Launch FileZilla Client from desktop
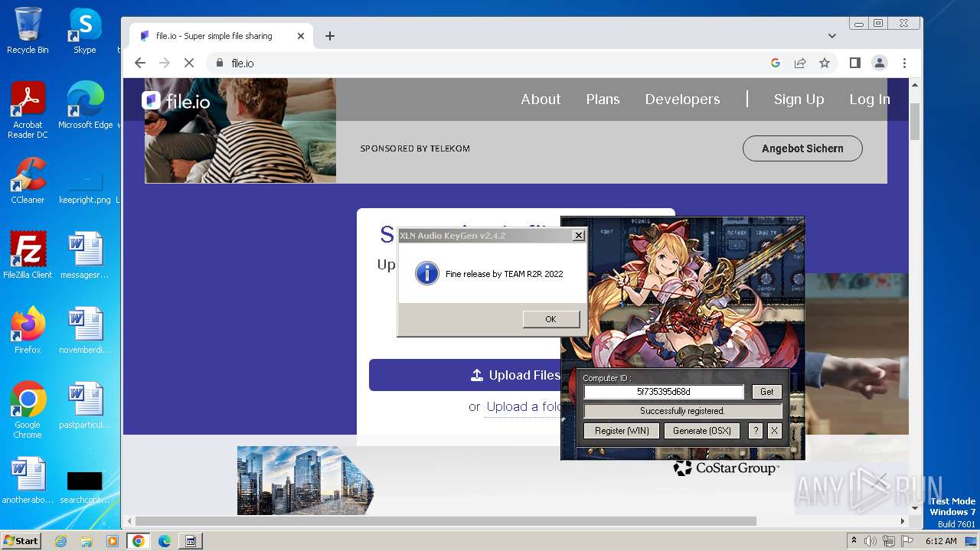The image size is (980, 551). [28, 255]
